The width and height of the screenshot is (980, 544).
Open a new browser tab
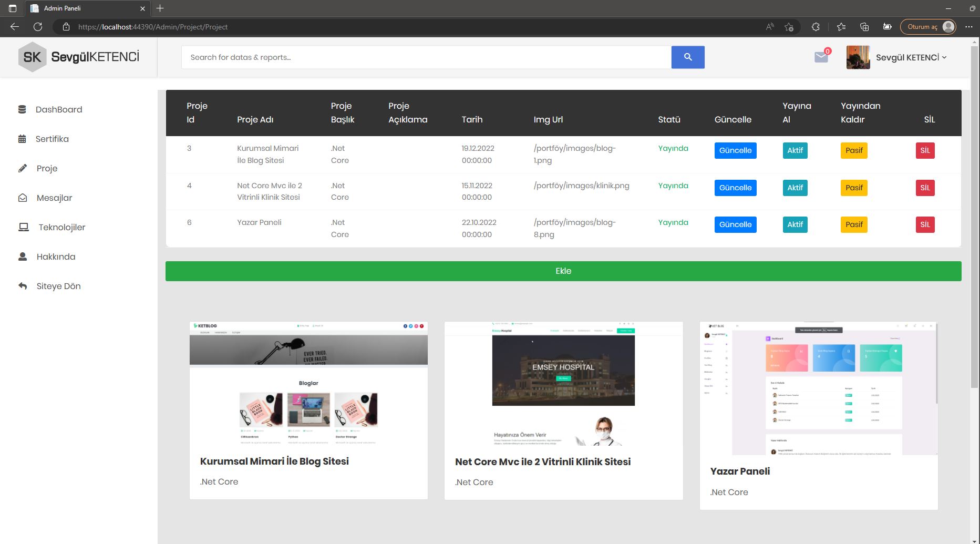point(160,8)
